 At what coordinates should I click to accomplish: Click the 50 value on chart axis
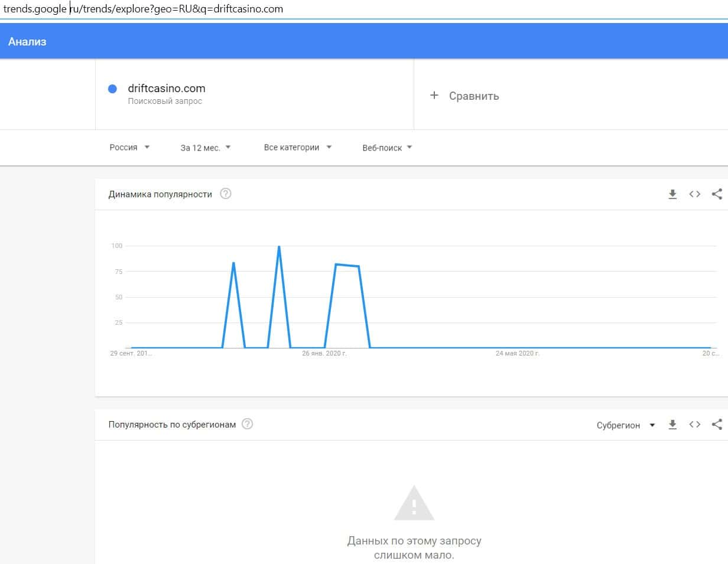tap(118, 297)
